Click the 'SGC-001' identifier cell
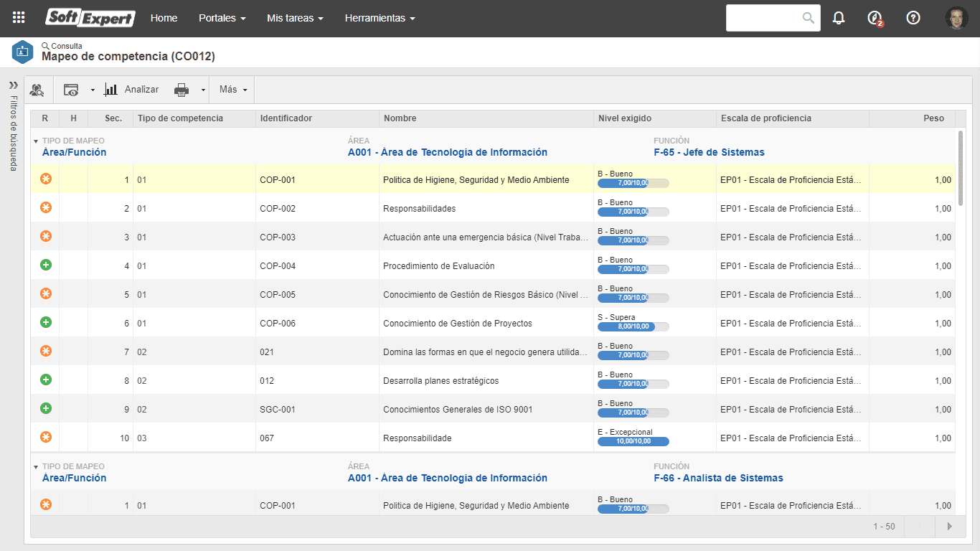 pyautogui.click(x=317, y=410)
